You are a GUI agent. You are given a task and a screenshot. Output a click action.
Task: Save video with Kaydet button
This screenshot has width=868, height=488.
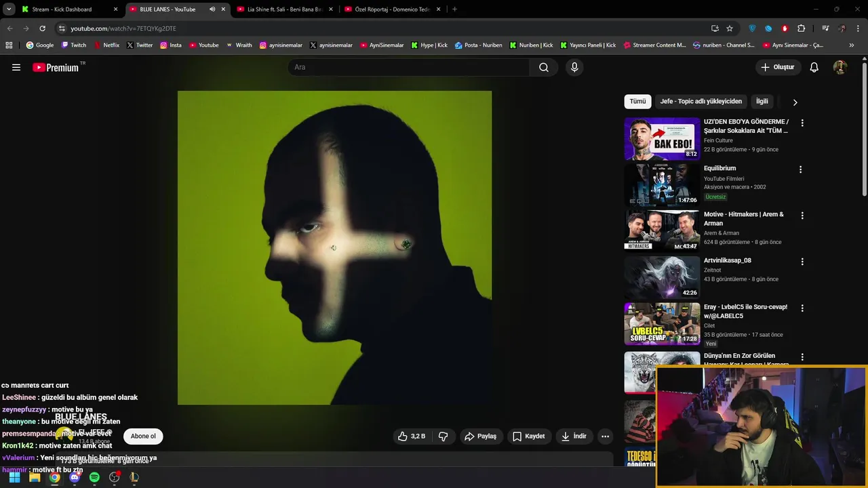pyautogui.click(x=528, y=436)
